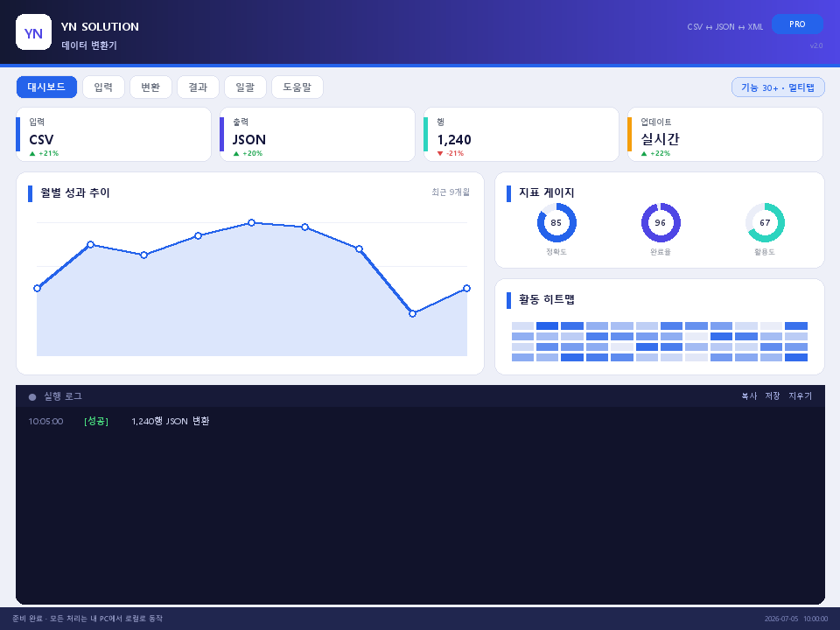Image resolution: width=840 pixels, height=630 pixels.
Task: Click the 완료율 gauge showing 96
Action: click(661, 223)
